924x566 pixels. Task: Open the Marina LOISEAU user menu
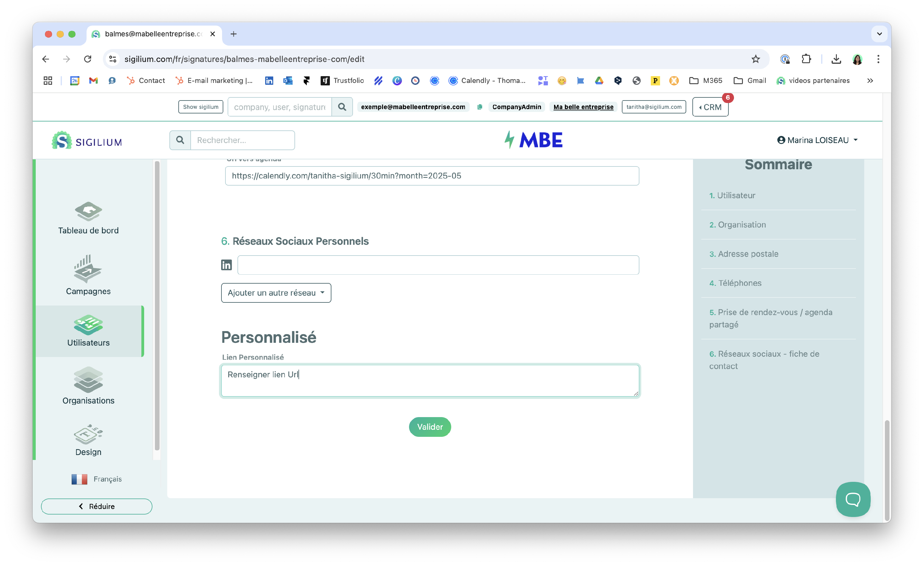(817, 140)
